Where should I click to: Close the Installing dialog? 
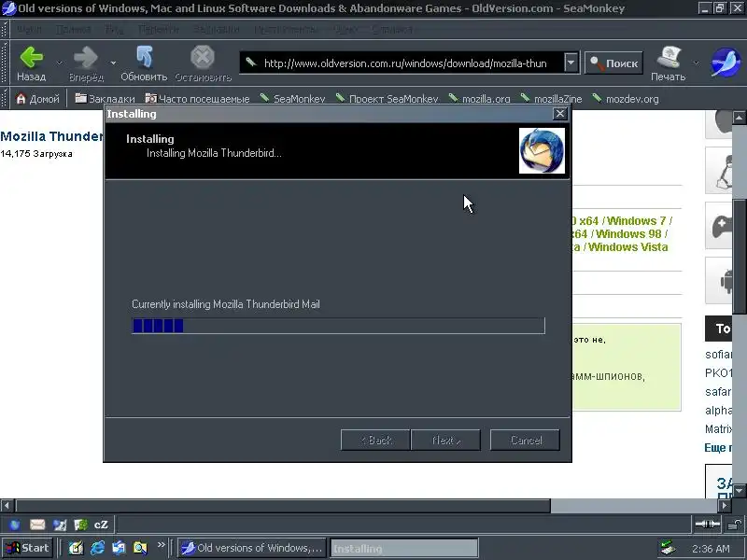pyautogui.click(x=559, y=114)
